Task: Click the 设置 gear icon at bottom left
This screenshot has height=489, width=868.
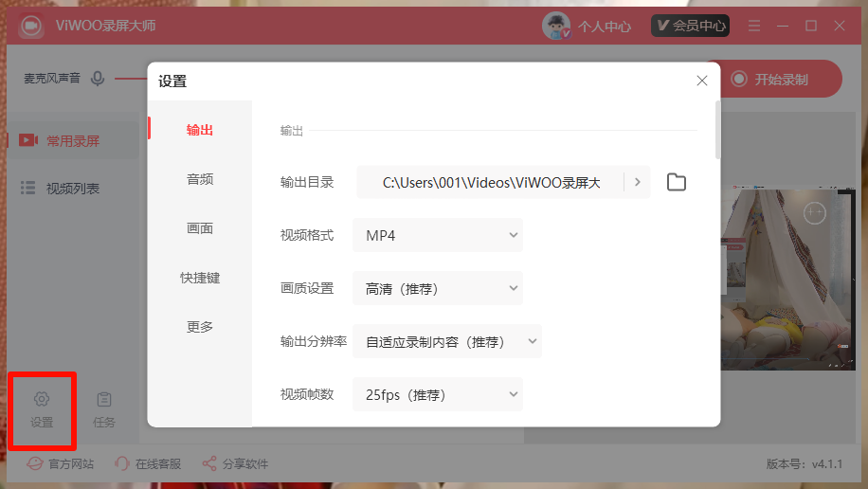Action: click(42, 399)
